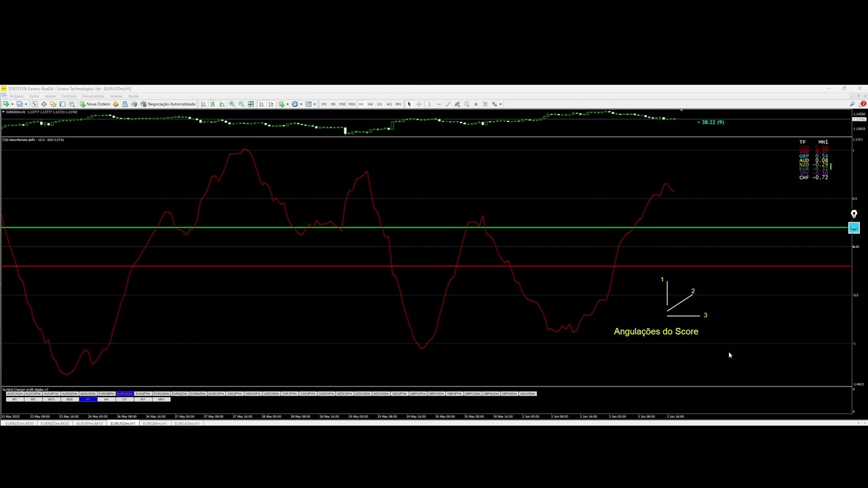
Task: Switch to XAUUSDm symbol button
Action: click(528, 393)
